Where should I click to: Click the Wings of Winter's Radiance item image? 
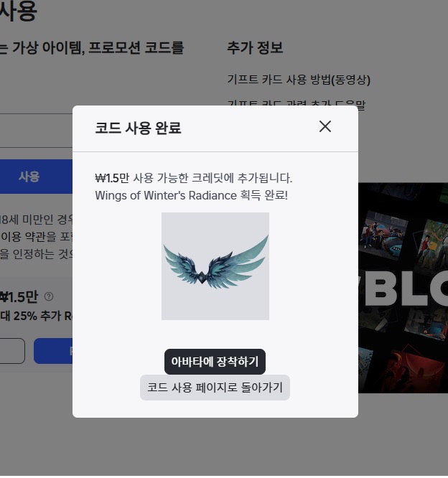(x=215, y=266)
